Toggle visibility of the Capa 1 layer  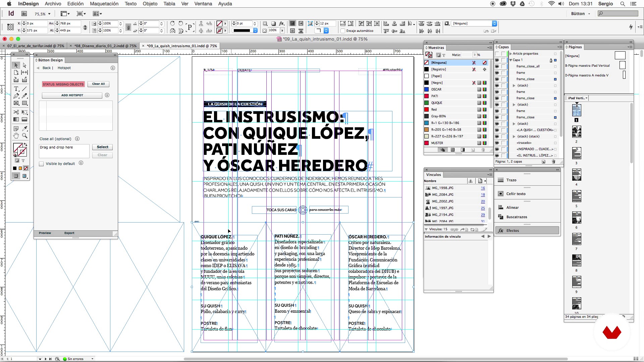(x=497, y=60)
